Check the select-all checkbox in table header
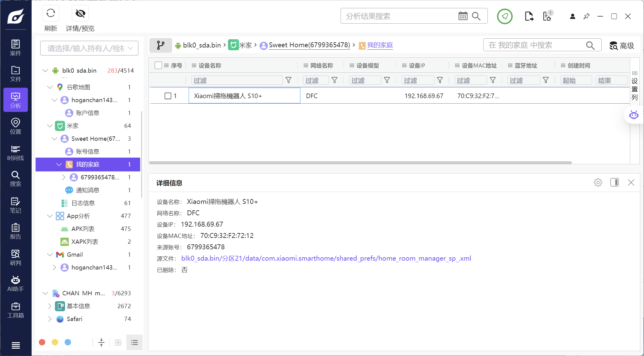The height and width of the screenshot is (356, 644). coord(158,65)
